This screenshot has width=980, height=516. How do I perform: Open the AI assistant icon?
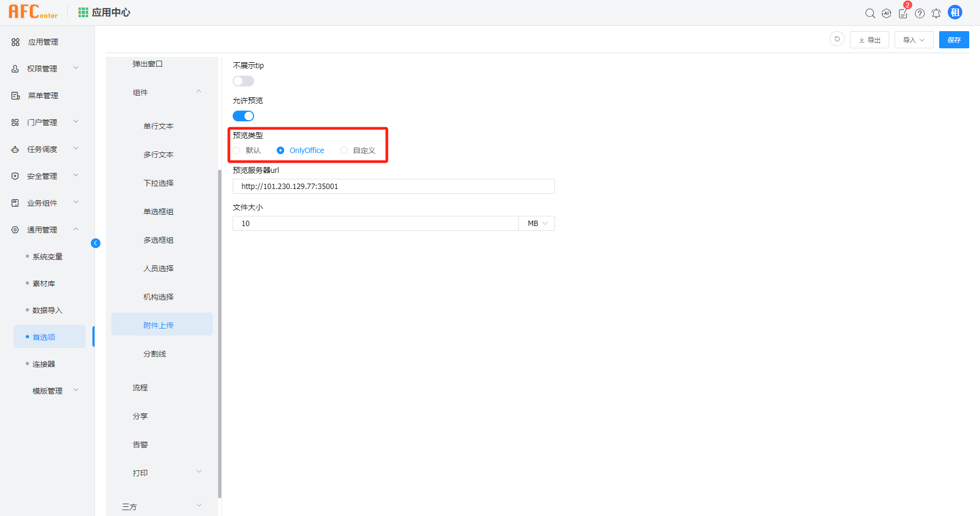click(x=887, y=13)
